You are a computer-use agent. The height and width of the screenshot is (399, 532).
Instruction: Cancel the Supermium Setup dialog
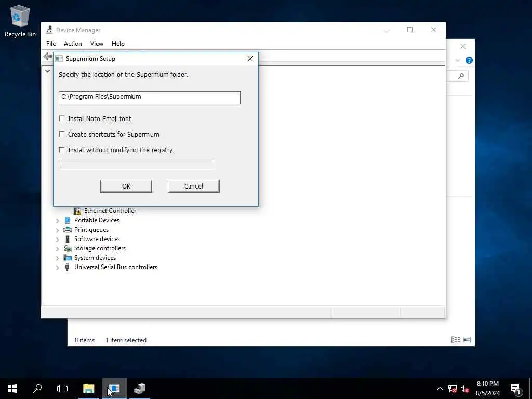pos(194,187)
